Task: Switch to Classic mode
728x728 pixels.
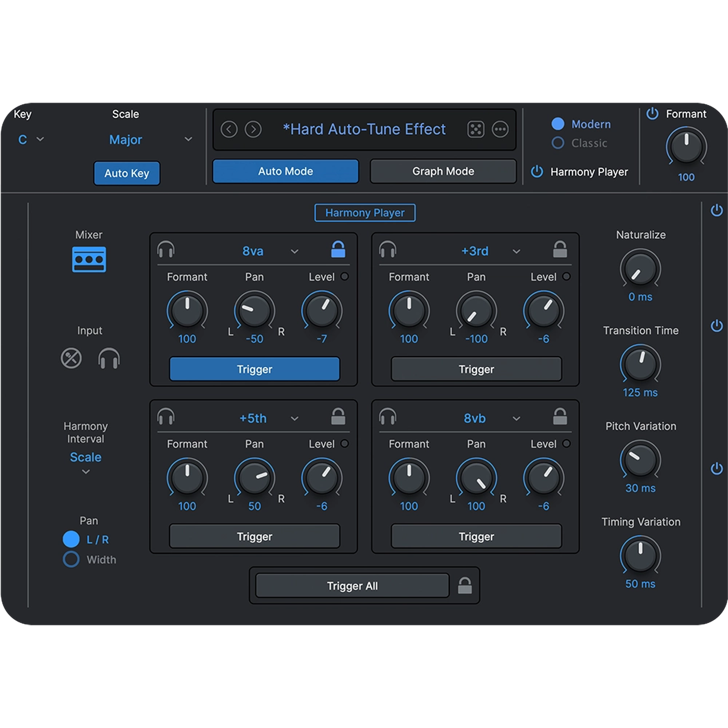Action: click(558, 143)
